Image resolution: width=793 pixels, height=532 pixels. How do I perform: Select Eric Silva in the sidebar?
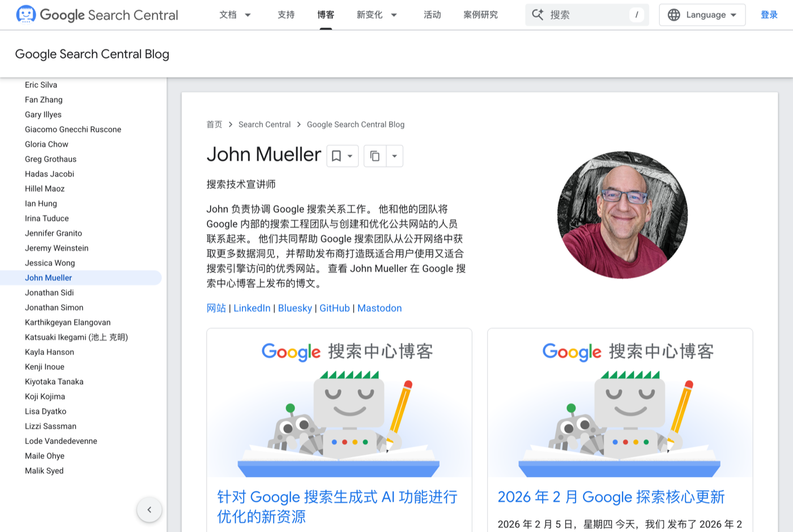coord(41,85)
